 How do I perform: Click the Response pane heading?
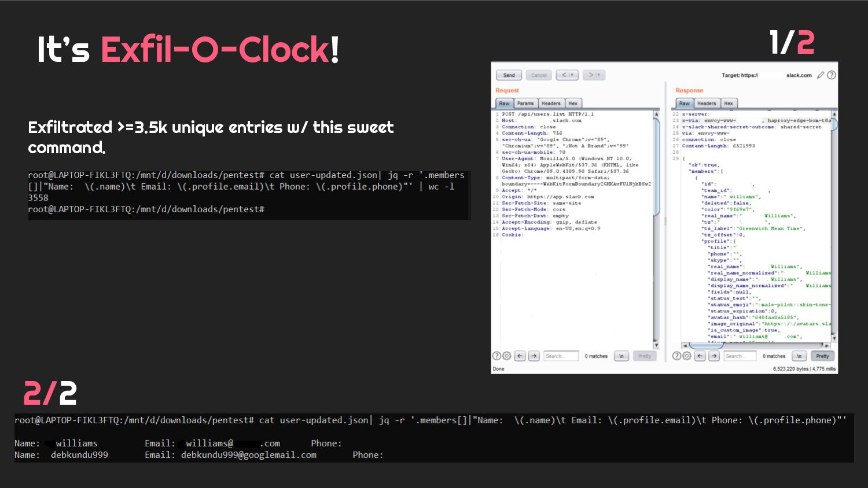(689, 90)
